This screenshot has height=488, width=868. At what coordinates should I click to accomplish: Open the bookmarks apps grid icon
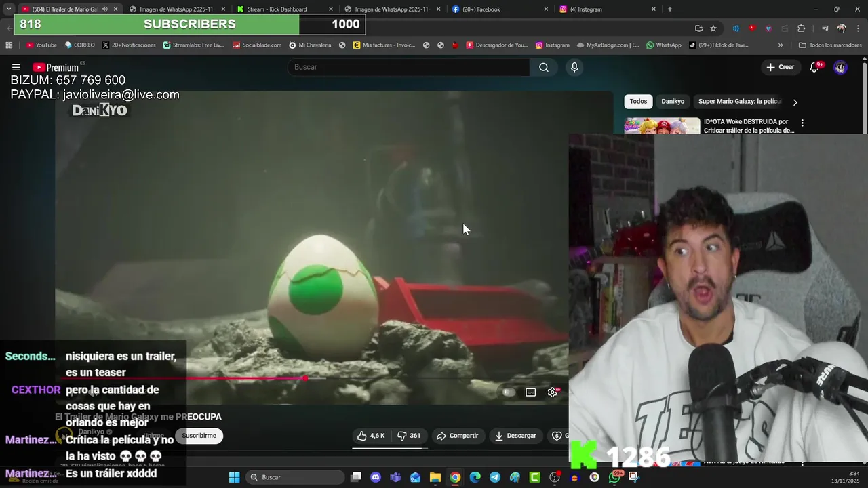(9, 45)
